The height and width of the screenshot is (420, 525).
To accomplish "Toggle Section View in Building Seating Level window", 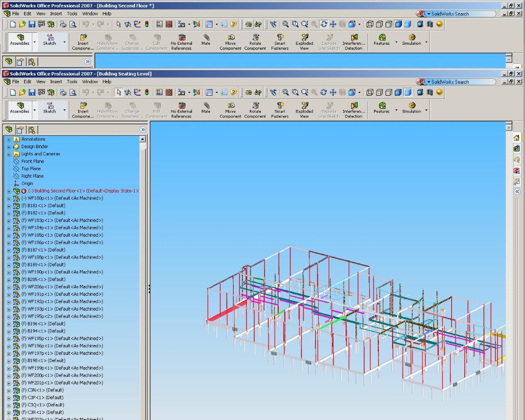I will (430, 92).
